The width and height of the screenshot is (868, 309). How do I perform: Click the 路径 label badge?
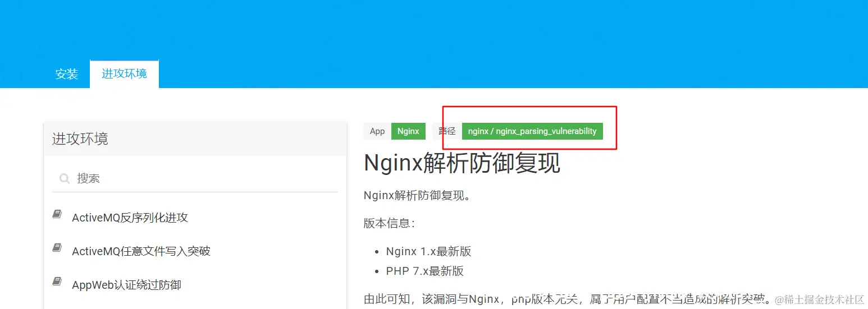point(447,131)
